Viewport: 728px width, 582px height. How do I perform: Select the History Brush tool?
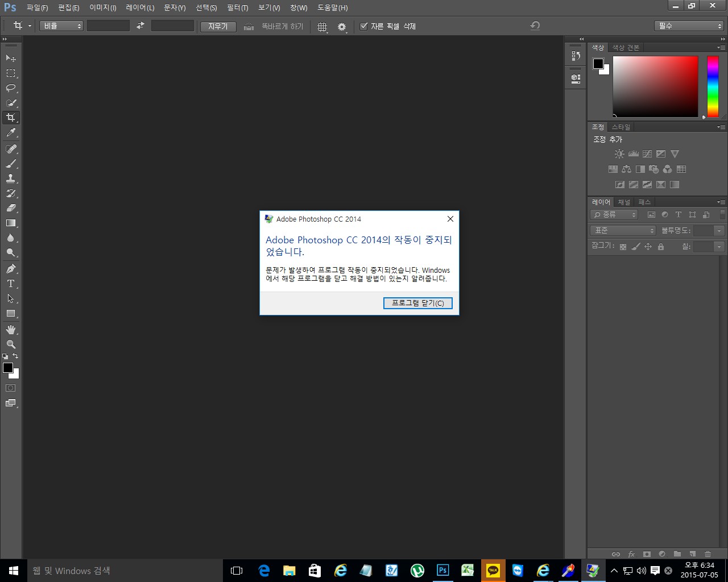click(x=11, y=193)
